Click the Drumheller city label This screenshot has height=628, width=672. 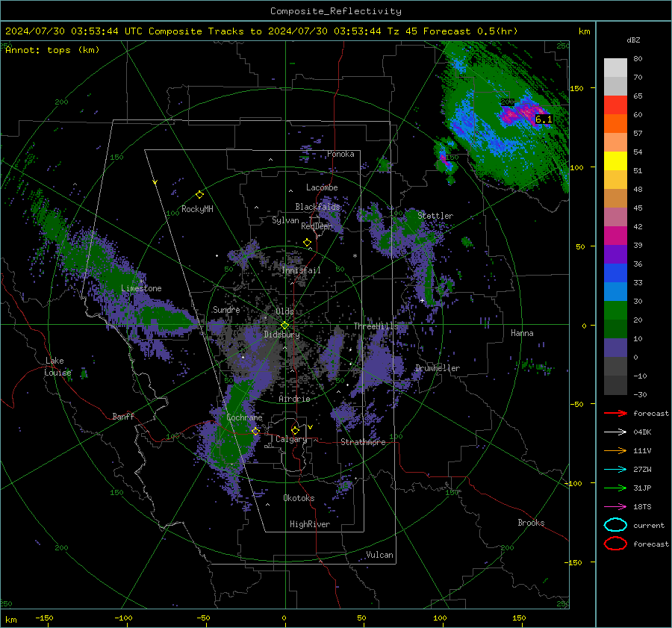tap(438, 368)
